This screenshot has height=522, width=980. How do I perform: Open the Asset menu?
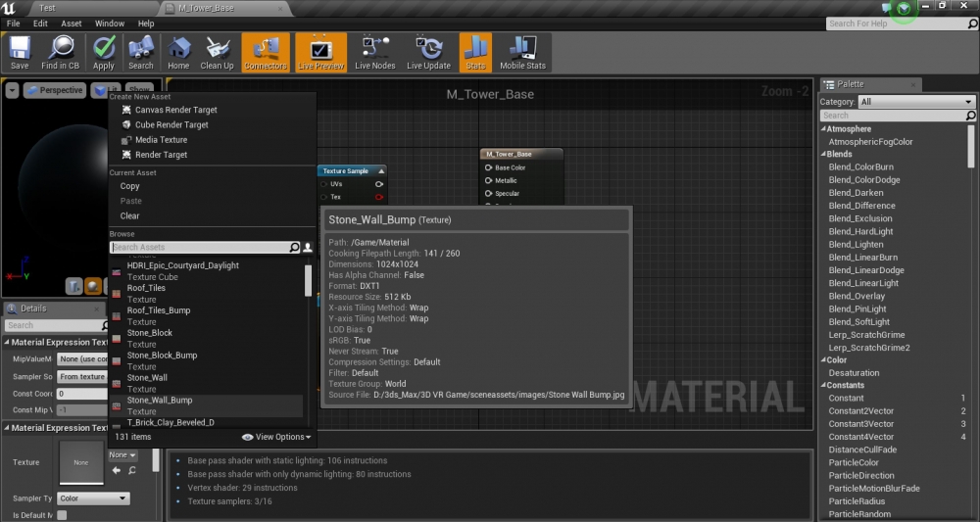pos(72,24)
